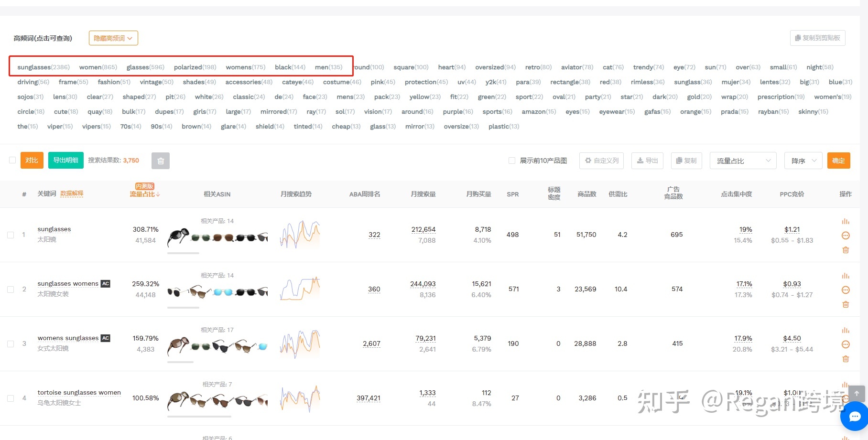The image size is (868, 440).
Task: Check the select-all checkbox beside 对比
Action: [x=12, y=160]
